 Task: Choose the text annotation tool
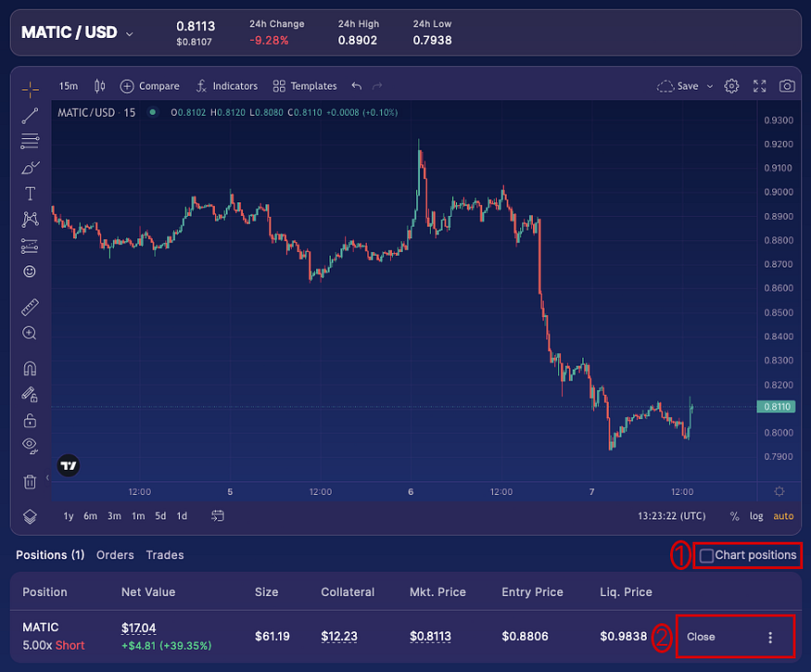tap(30, 194)
